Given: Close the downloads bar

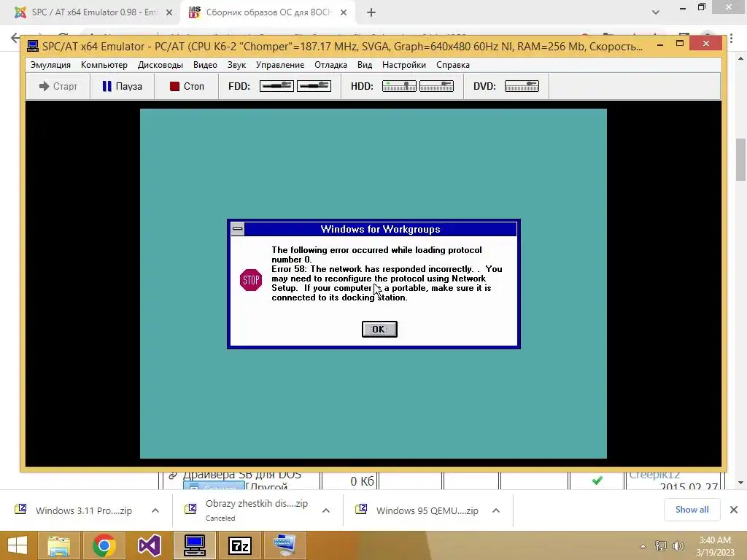Looking at the screenshot, I should coord(734,510).
